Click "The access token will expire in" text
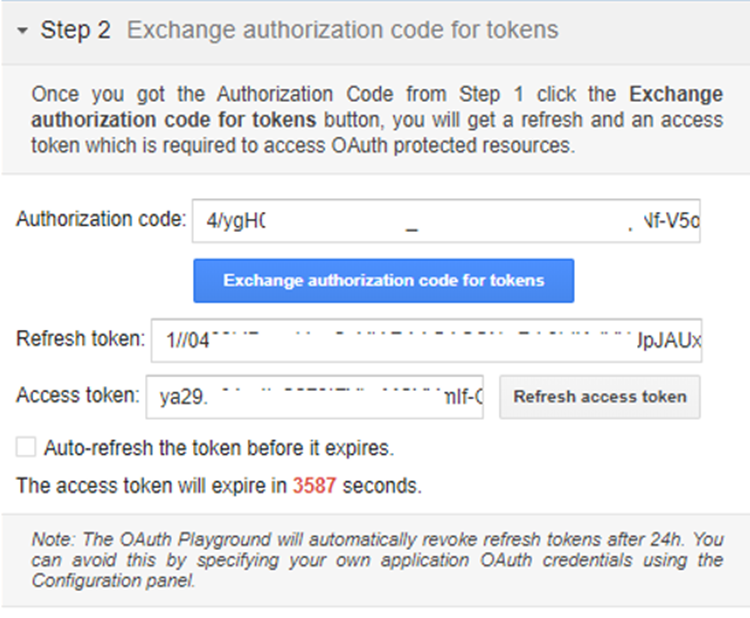The width and height of the screenshot is (750, 618). click(152, 487)
